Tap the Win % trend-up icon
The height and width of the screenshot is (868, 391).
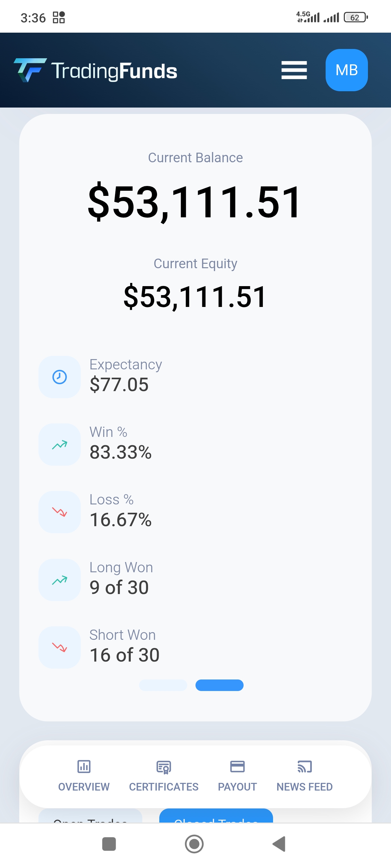pyautogui.click(x=60, y=445)
